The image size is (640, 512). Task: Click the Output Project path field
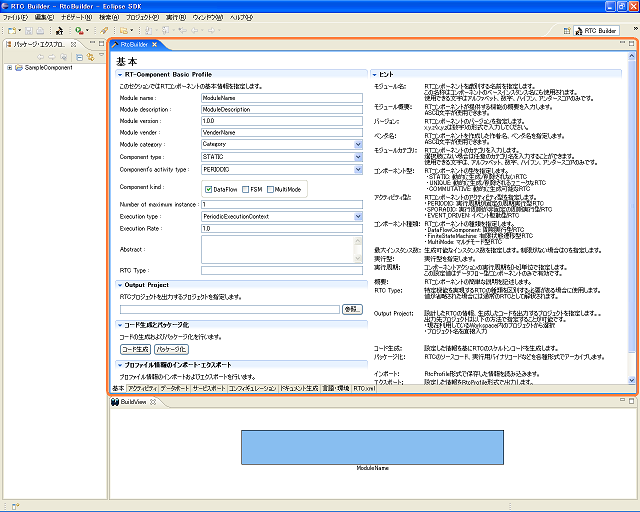pos(230,309)
